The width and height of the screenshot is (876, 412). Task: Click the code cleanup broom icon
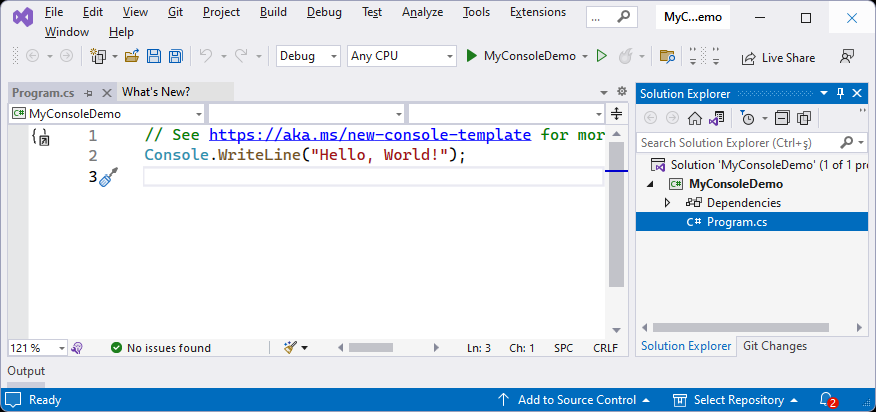click(x=290, y=348)
